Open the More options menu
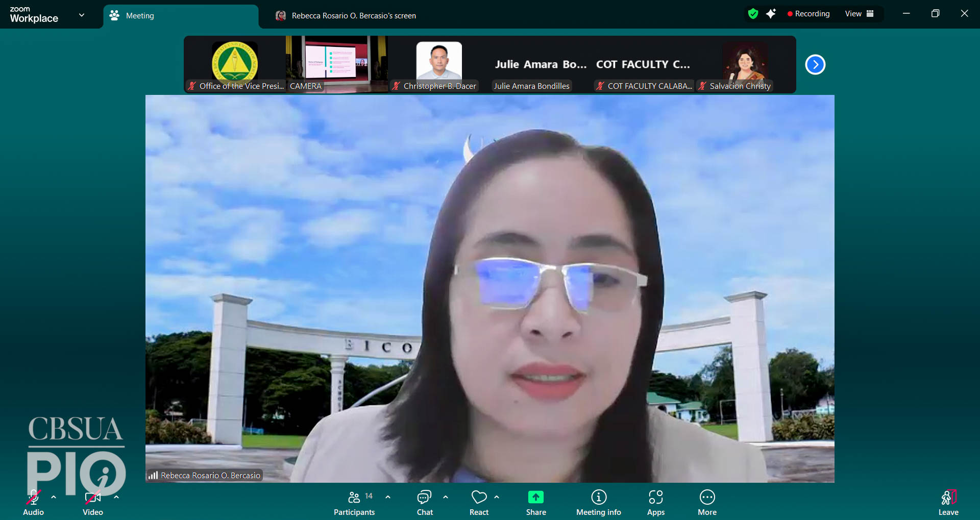The height and width of the screenshot is (520, 980). click(707, 503)
